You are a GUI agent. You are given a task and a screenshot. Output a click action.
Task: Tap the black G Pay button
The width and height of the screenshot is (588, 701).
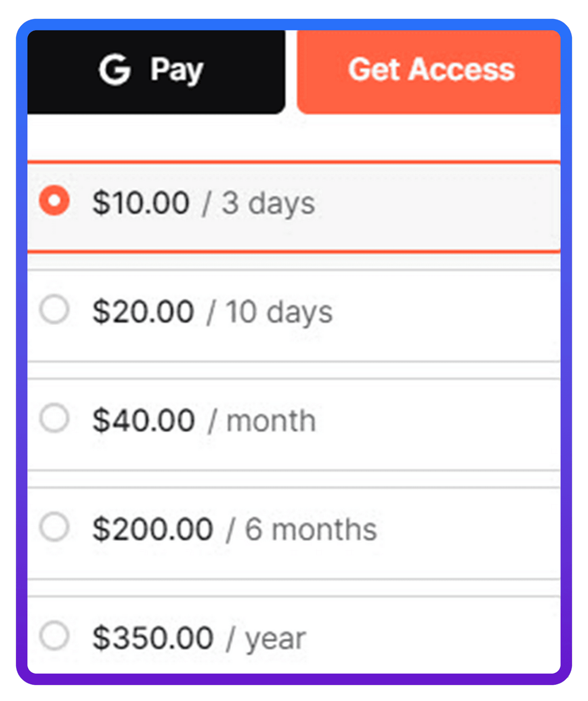[x=156, y=69]
